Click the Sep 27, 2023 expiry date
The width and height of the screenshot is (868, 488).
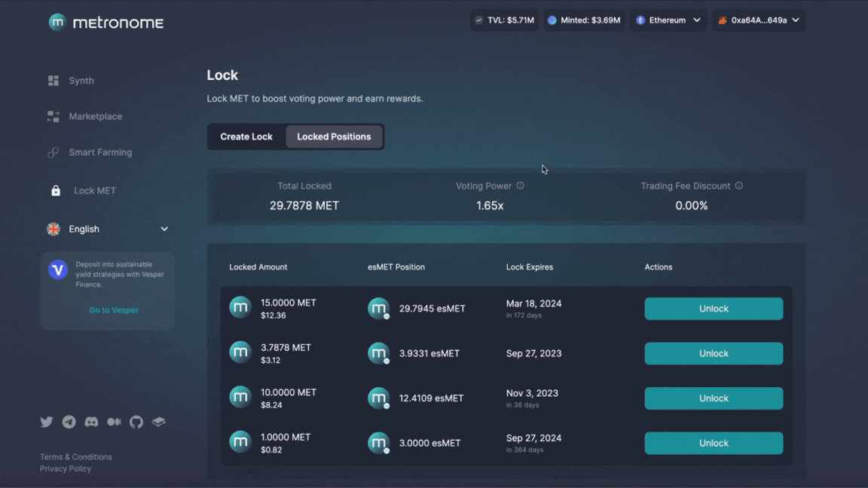click(533, 353)
